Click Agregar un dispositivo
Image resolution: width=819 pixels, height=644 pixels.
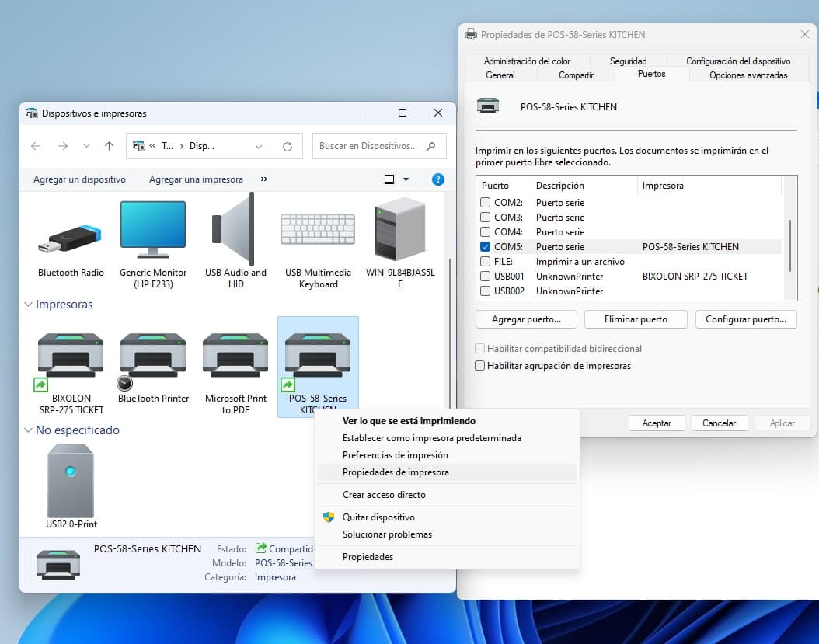pos(79,179)
